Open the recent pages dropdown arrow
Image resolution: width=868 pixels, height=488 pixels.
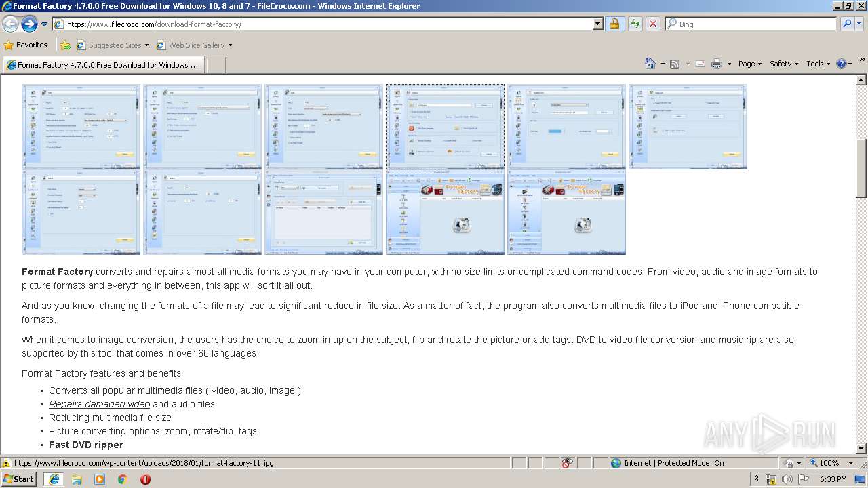pyautogui.click(x=45, y=24)
